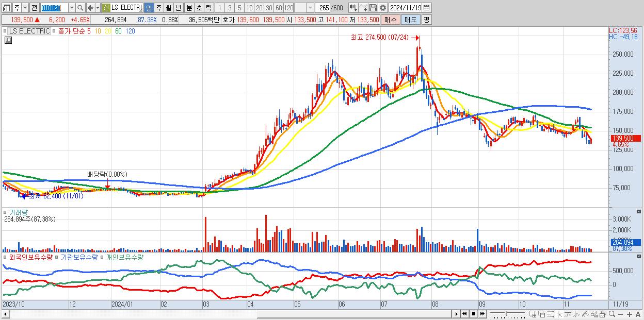Click the scroll left arrow at chart bottom
The height and width of the screenshot is (320, 644).
click(x=6, y=314)
